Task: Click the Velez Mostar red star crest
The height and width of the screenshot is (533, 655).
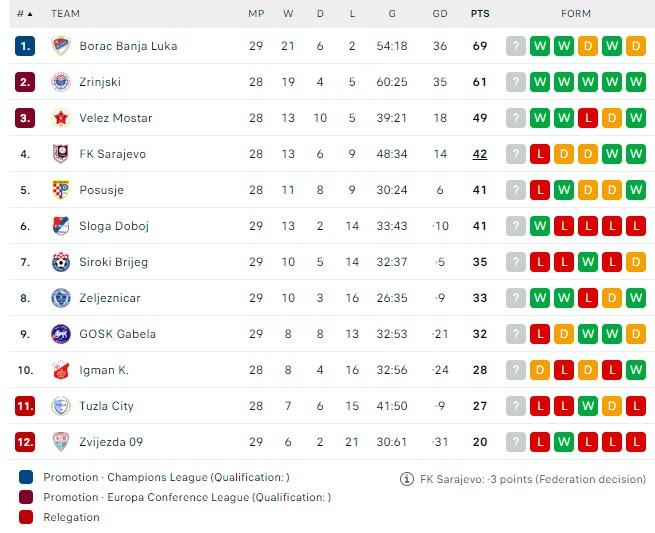Action: click(60, 118)
